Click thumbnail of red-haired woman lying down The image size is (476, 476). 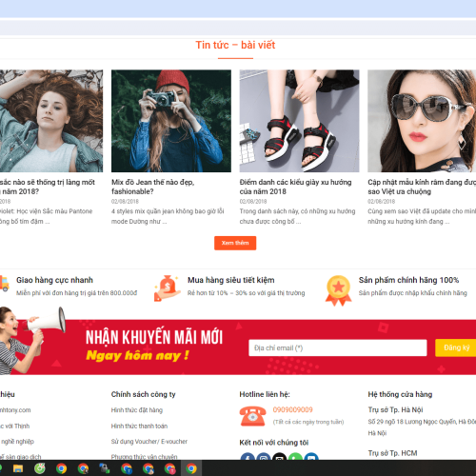[51, 121]
